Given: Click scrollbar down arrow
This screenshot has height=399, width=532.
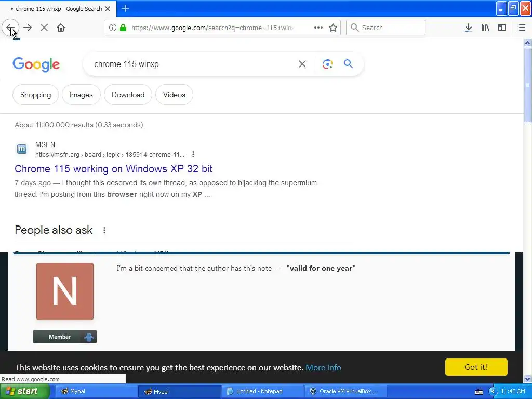Looking at the screenshot, I should click(x=527, y=379).
